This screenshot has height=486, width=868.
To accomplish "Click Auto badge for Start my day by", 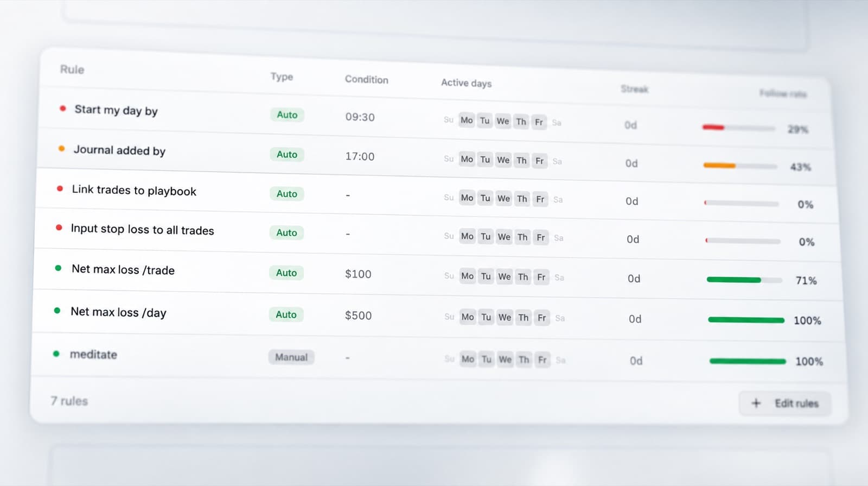I will pos(287,115).
